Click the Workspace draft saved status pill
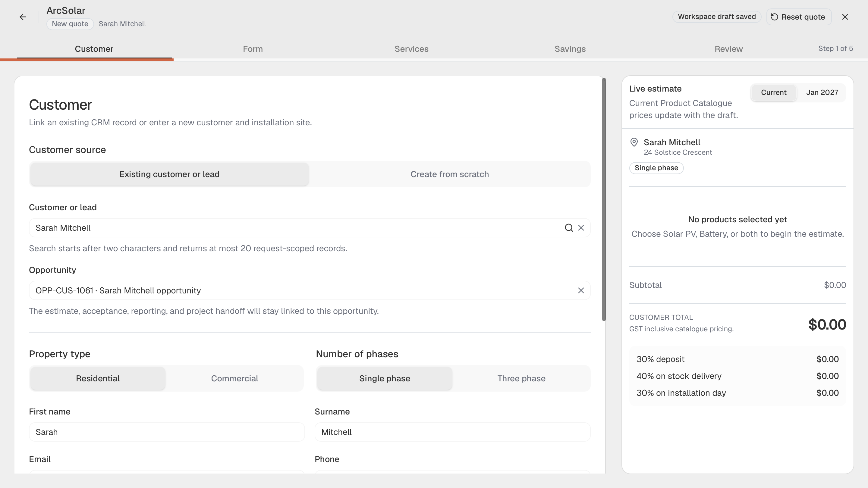Viewport: 868px width, 488px height. coord(717,17)
